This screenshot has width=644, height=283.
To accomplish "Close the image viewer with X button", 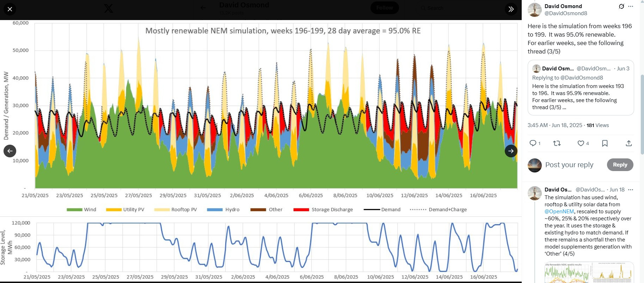I will 10,9.
